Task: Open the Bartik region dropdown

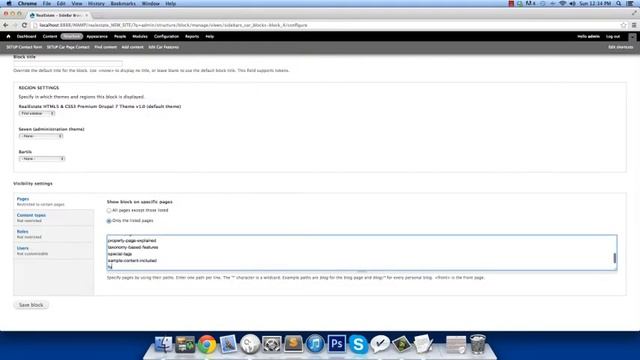Action: pyautogui.click(x=42, y=159)
